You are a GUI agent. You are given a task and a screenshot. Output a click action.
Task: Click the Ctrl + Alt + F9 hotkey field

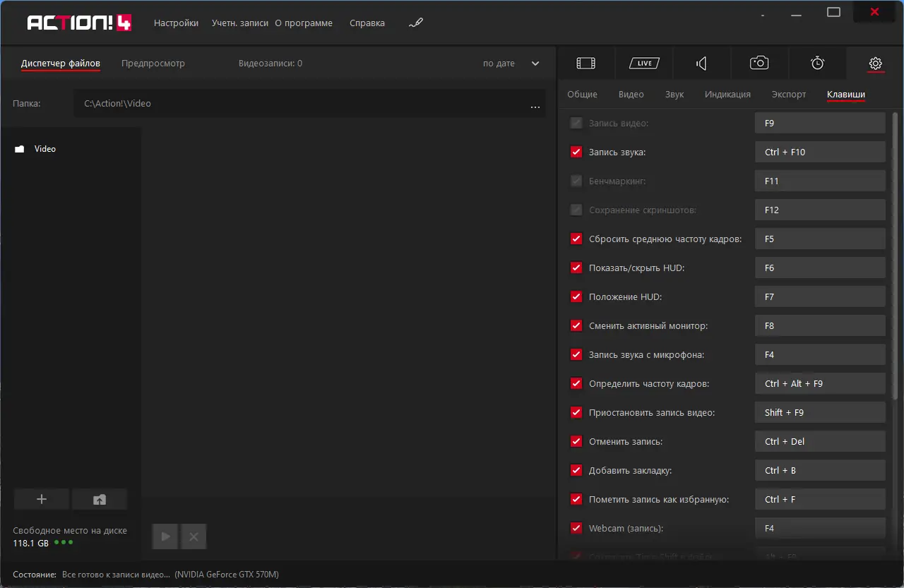point(820,383)
